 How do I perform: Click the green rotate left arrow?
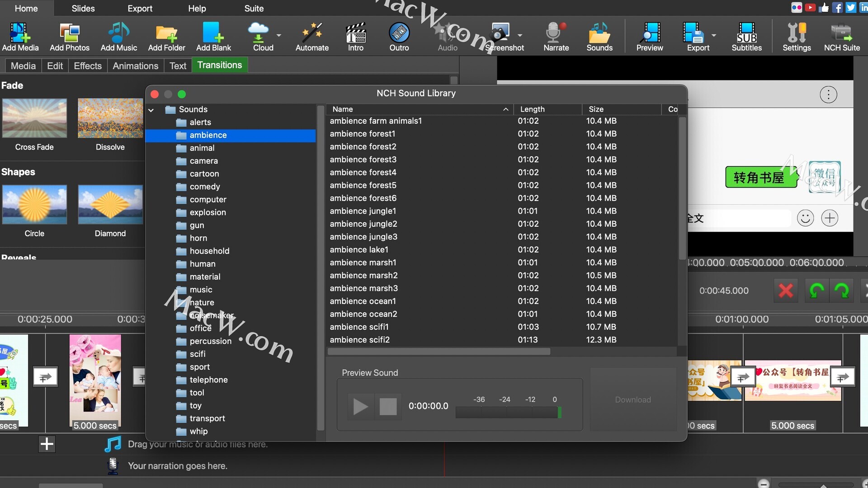816,291
